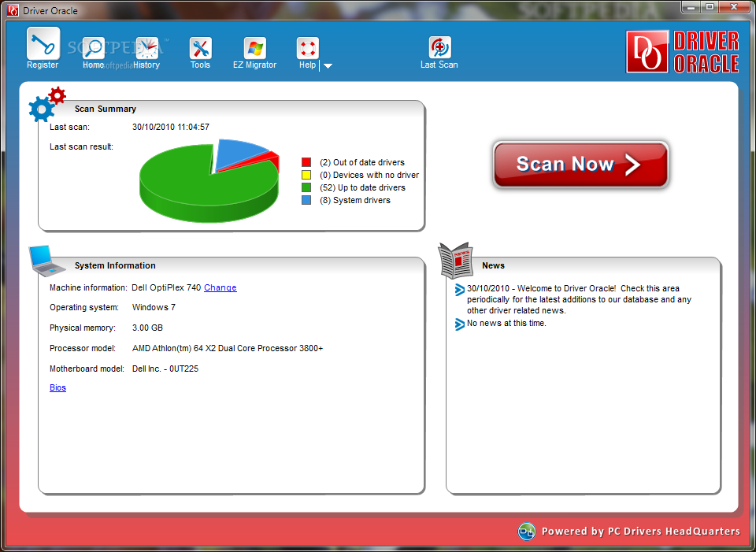Click the AMD Athlon processor model value

(x=228, y=348)
